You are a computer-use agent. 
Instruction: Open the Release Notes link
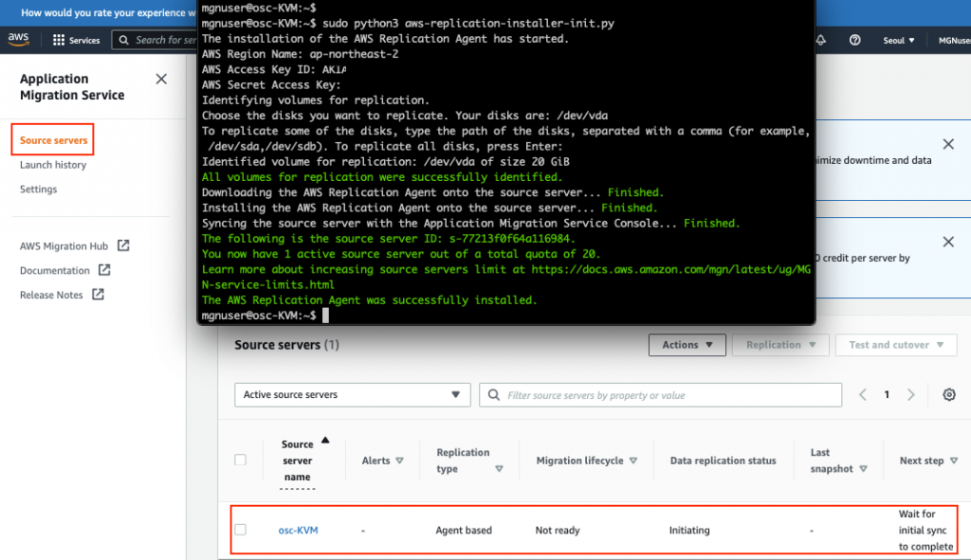click(51, 295)
